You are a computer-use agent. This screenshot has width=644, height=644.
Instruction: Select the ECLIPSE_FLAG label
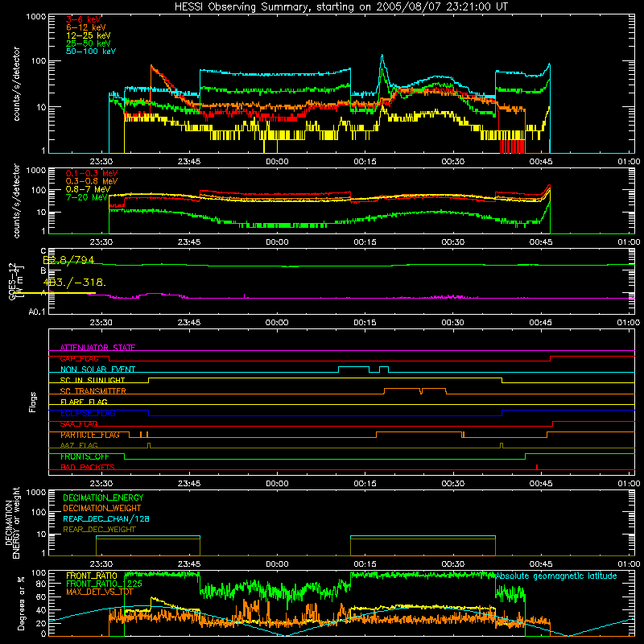coord(88,413)
